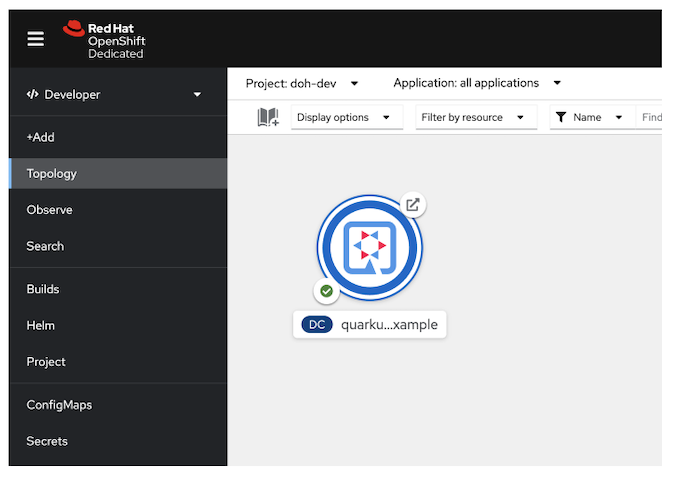This screenshot has height=480, width=675.
Task: Click the Red Hat OpenShift logo
Action: 104,39
